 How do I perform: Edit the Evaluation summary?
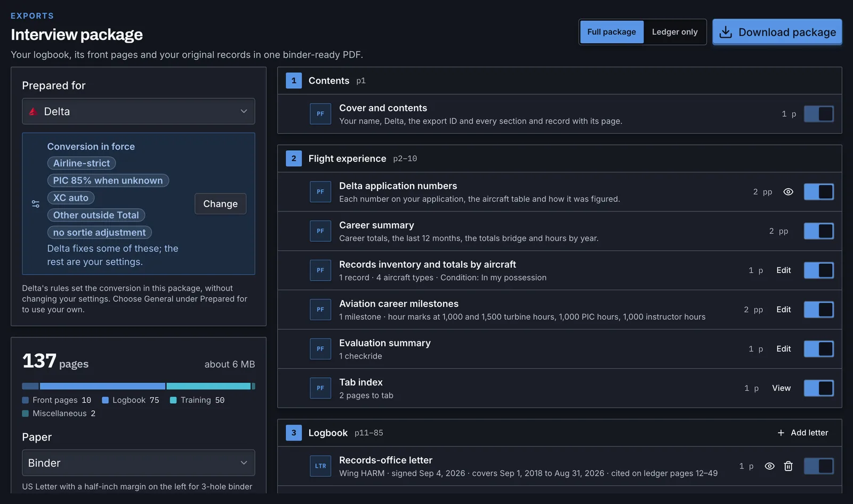click(x=784, y=349)
